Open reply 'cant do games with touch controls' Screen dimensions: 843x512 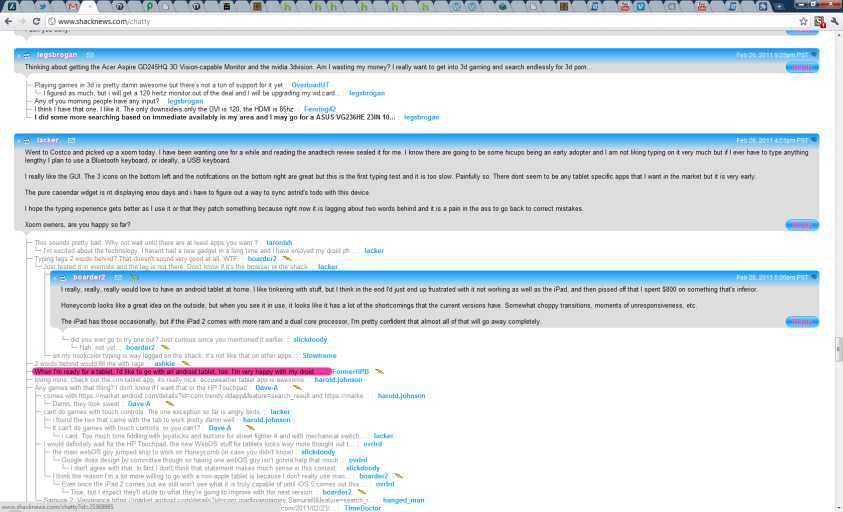click(152, 412)
